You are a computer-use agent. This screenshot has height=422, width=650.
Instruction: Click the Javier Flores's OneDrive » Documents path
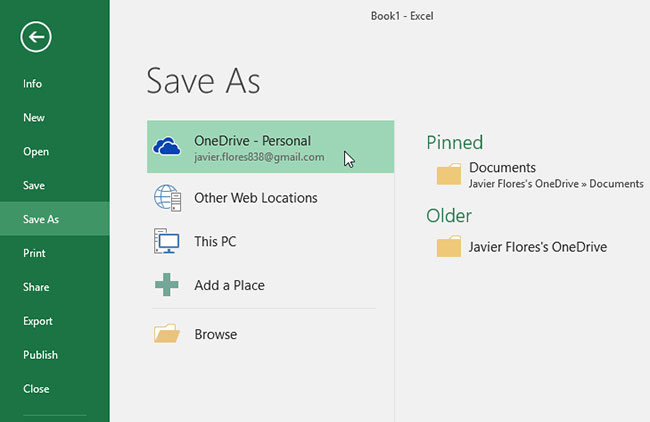[556, 184]
